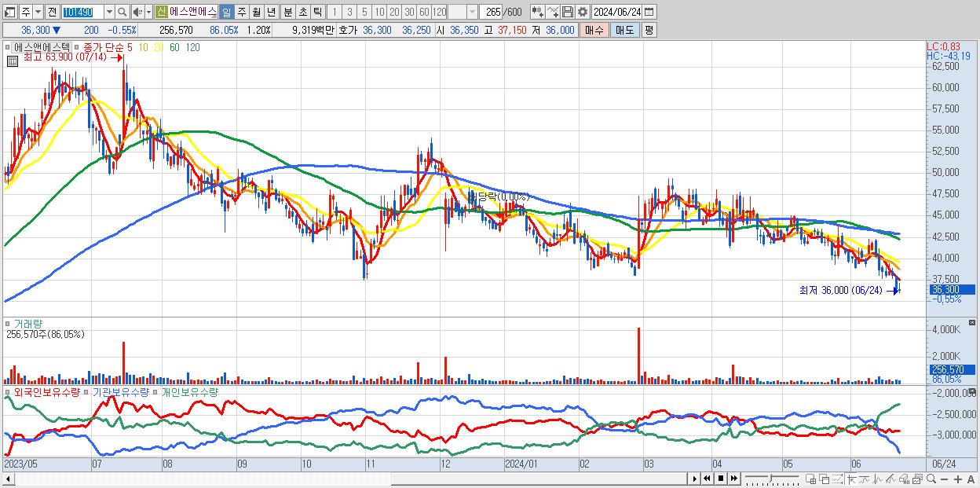Choose the 120 interval button
This screenshot has height=488, width=980.
(x=440, y=13)
